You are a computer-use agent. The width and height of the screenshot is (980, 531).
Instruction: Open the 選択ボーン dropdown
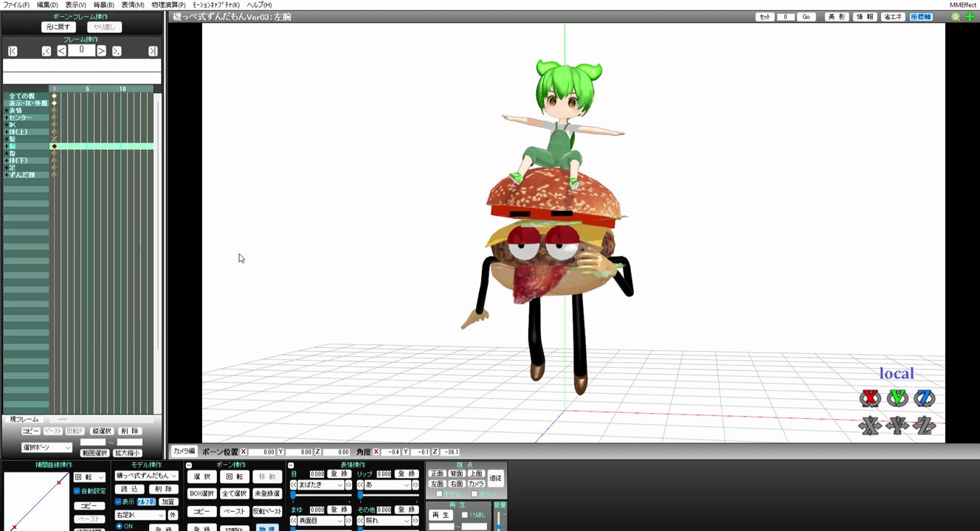[46, 448]
